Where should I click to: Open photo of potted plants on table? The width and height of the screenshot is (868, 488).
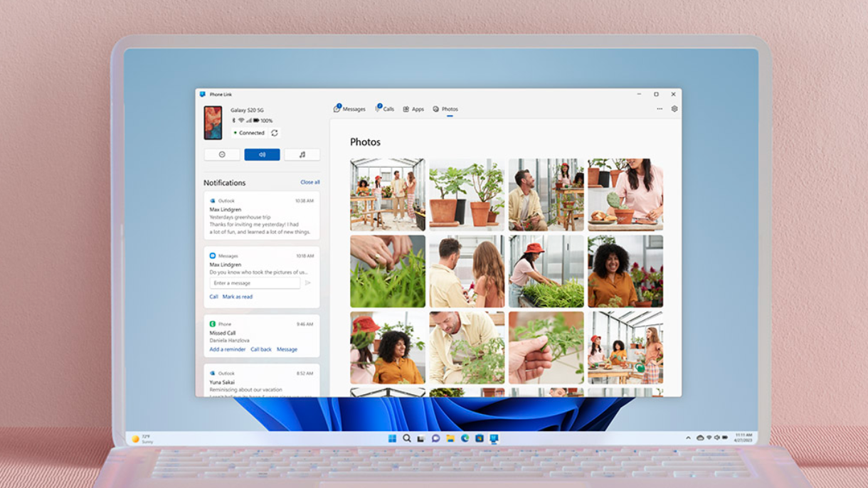(467, 195)
